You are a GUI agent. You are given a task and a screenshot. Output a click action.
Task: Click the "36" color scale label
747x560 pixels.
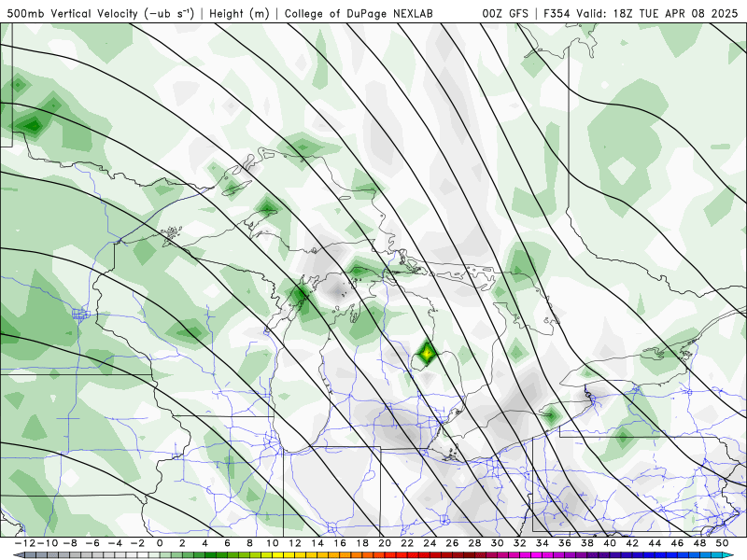[565, 543]
